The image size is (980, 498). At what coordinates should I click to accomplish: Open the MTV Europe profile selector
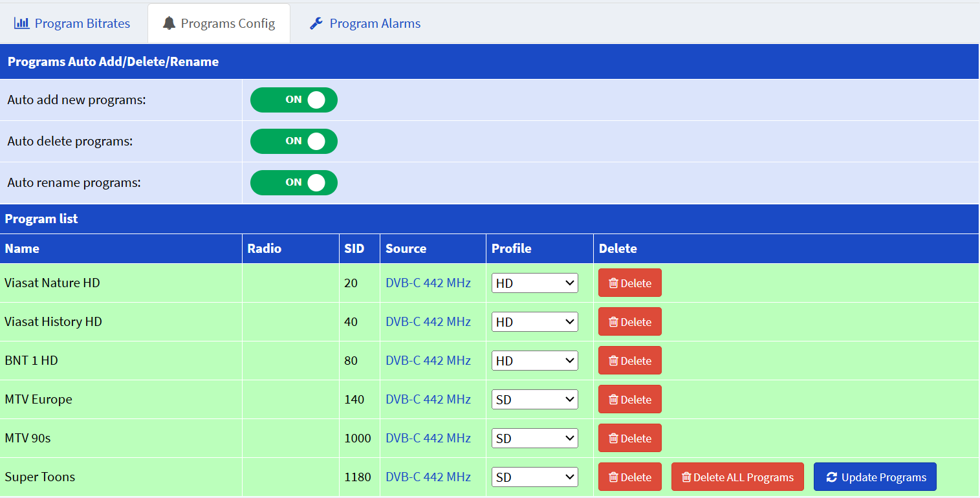[535, 400]
